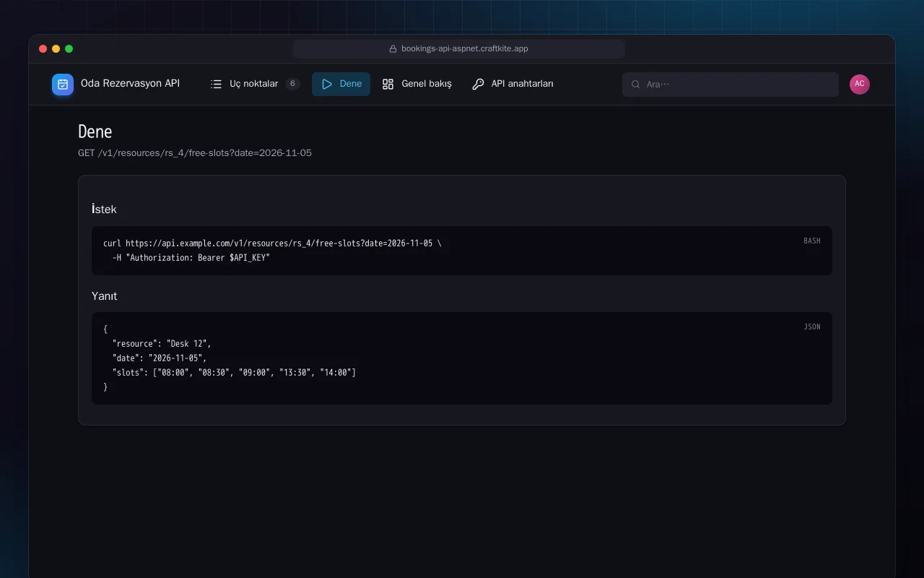Click the Genel bakış grid icon
The image size is (924, 578).
tap(388, 84)
